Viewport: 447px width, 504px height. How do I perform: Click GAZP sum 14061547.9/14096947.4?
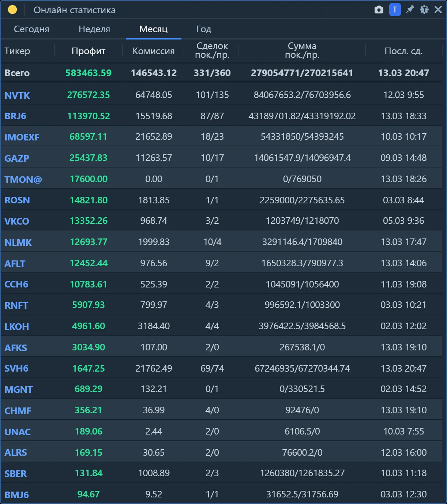(302, 158)
